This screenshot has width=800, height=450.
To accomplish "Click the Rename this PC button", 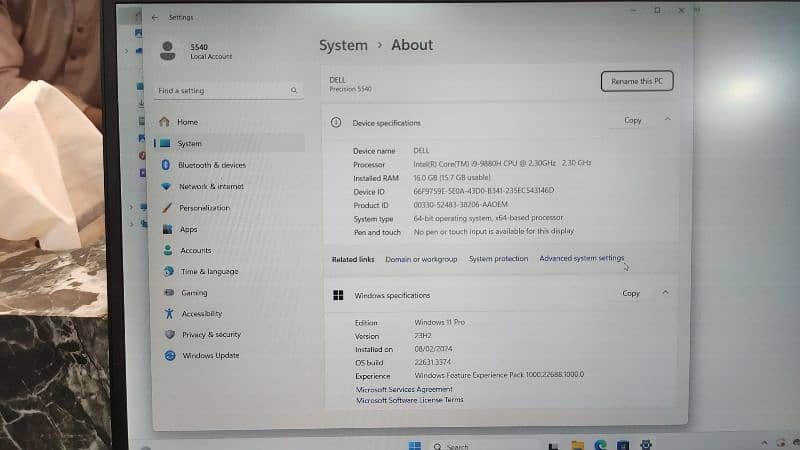I will point(636,81).
